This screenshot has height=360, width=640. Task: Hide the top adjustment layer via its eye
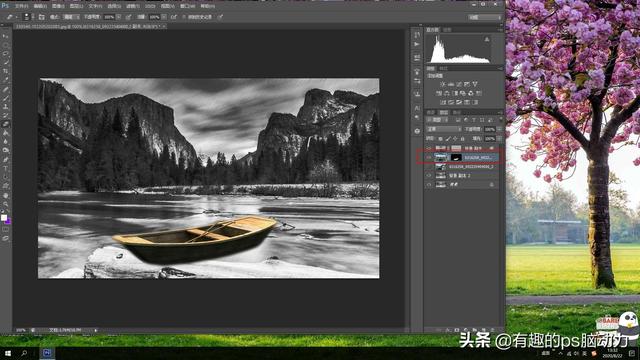point(429,148)
